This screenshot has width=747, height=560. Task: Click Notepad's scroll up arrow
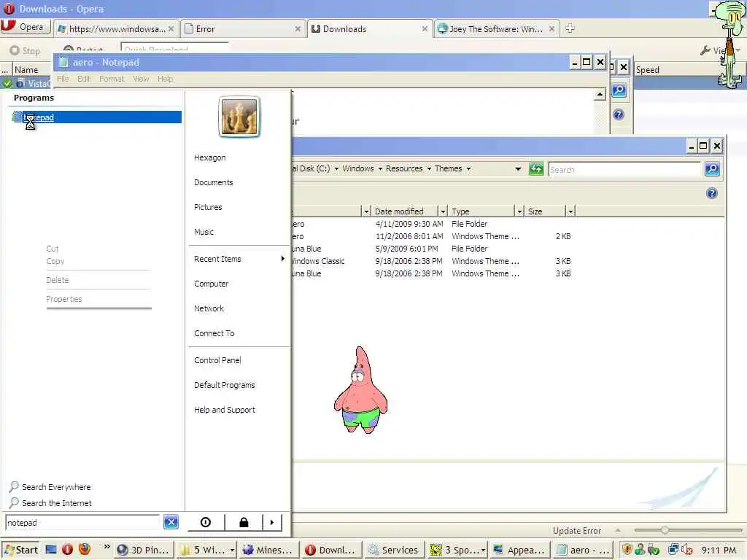[600, 94]
